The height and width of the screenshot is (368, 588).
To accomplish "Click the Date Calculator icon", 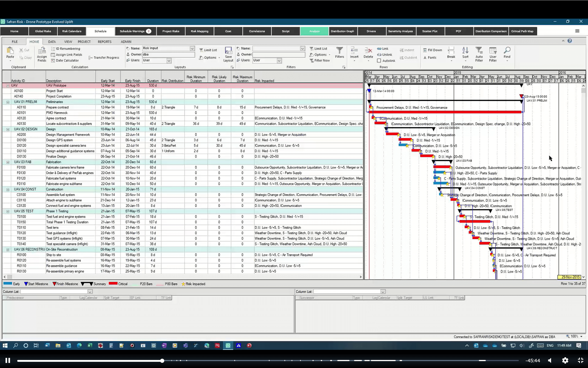I will pyautogui.click(x=65, y=60).
